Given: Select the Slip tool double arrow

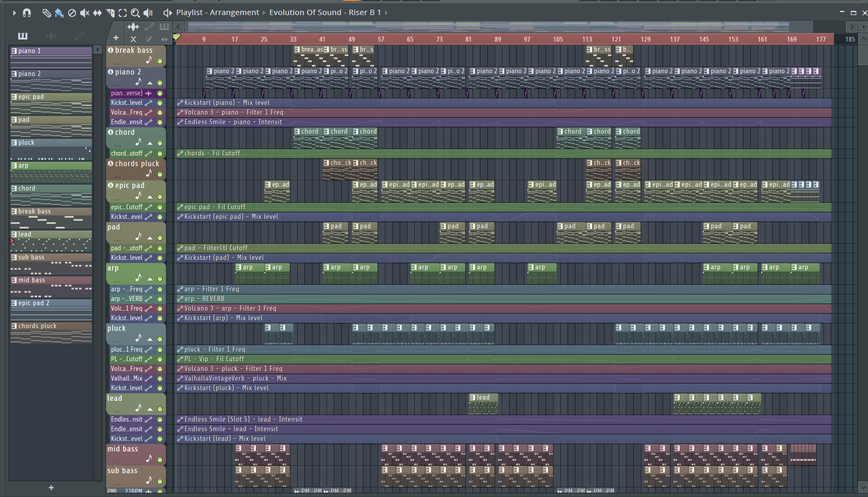Looking at the screenshot, I should point(97,13).
